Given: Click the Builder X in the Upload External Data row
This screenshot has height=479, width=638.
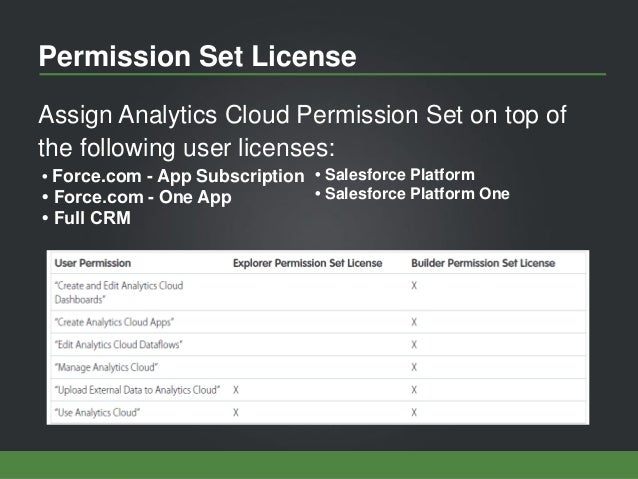Looking at the screenshot, I should point(414,390).
